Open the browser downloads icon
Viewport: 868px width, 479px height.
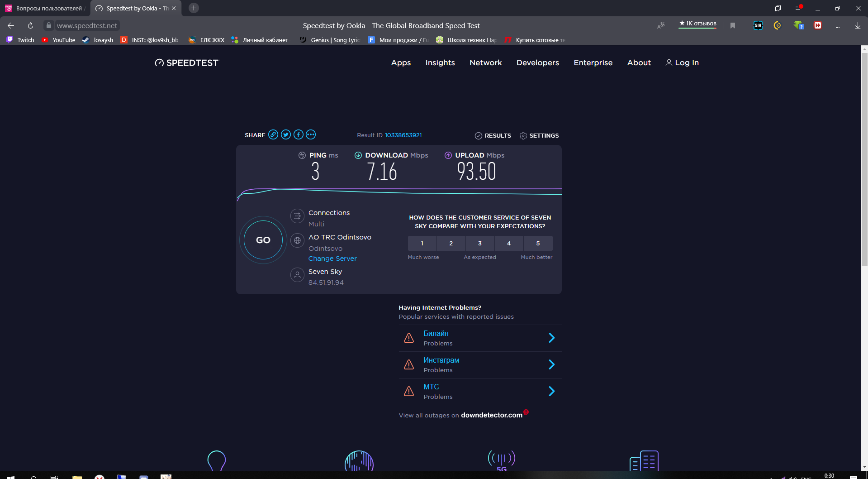[x=858, y=26]
